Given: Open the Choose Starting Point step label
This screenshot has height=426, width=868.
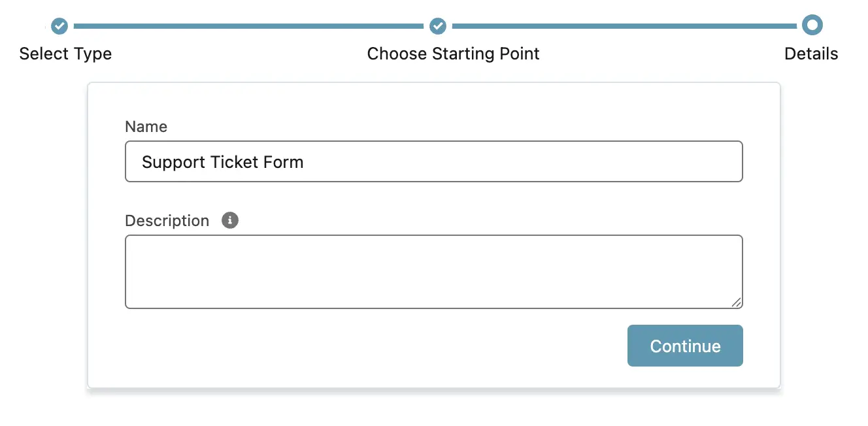Looking at the screenshot, I should [454, 54].
